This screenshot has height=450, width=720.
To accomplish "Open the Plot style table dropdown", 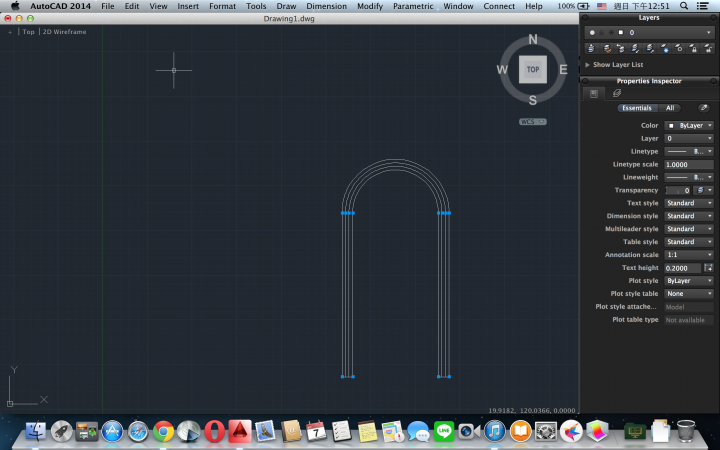I will pos(689,293).
